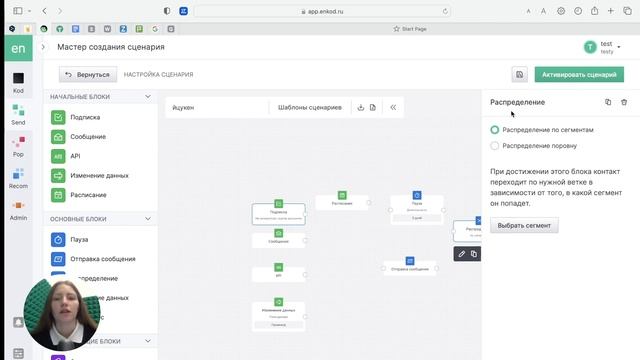
Task: Show Safari tab overview
Action: (x=627, y=11)
